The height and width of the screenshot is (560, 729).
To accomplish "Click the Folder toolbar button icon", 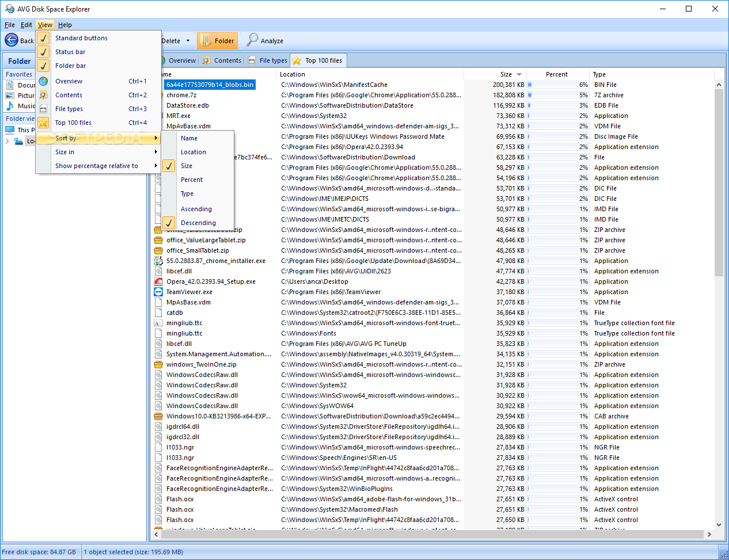I will [x=206, y=40].
